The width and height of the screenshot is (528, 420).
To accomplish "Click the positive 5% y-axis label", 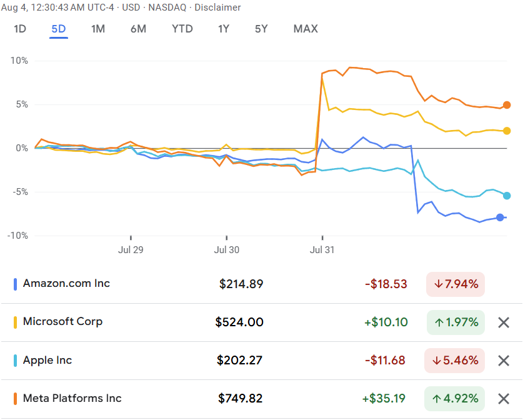I will point(22,104).
